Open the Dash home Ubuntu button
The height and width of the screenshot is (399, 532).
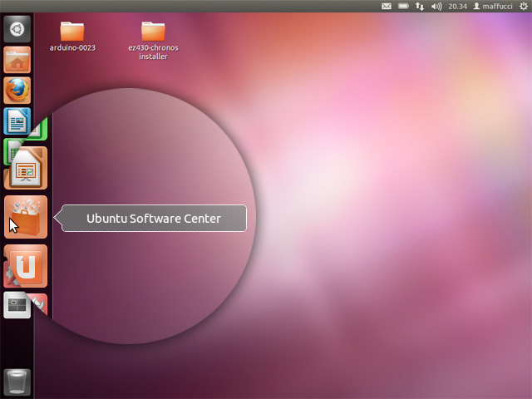(x=17, y=30)
